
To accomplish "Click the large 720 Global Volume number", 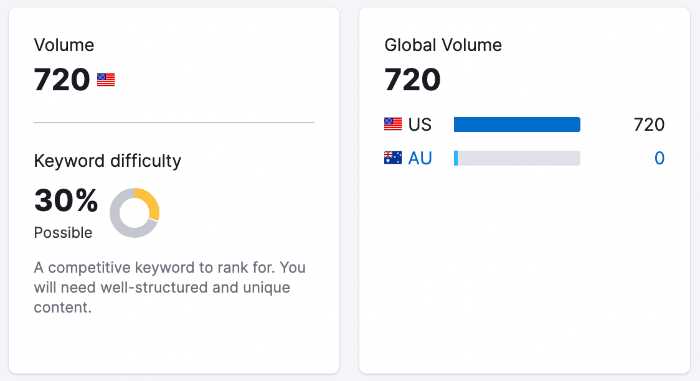I will pos(412,80).
